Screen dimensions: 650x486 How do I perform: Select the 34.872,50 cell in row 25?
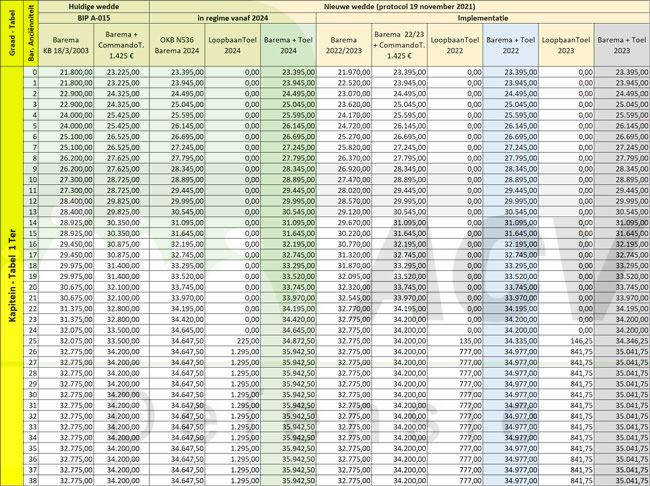point(288,341)
